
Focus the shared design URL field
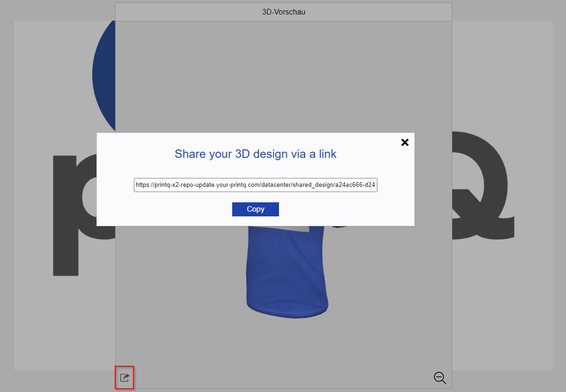(x=256, y=185)
